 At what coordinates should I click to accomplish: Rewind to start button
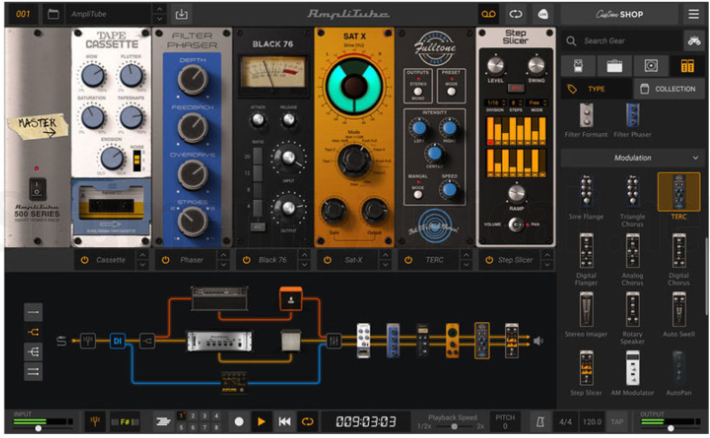pyautogui.click(x=284, y=422)
